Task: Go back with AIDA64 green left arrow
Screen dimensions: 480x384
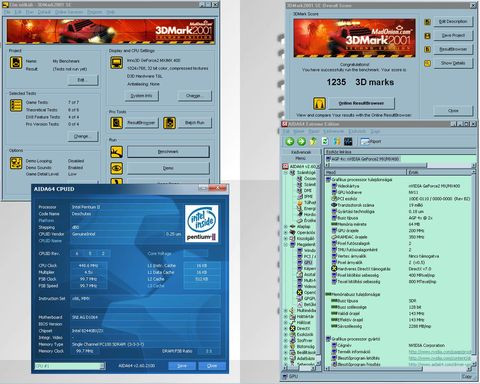Action: pyautogui.click(x=290, y=141)
